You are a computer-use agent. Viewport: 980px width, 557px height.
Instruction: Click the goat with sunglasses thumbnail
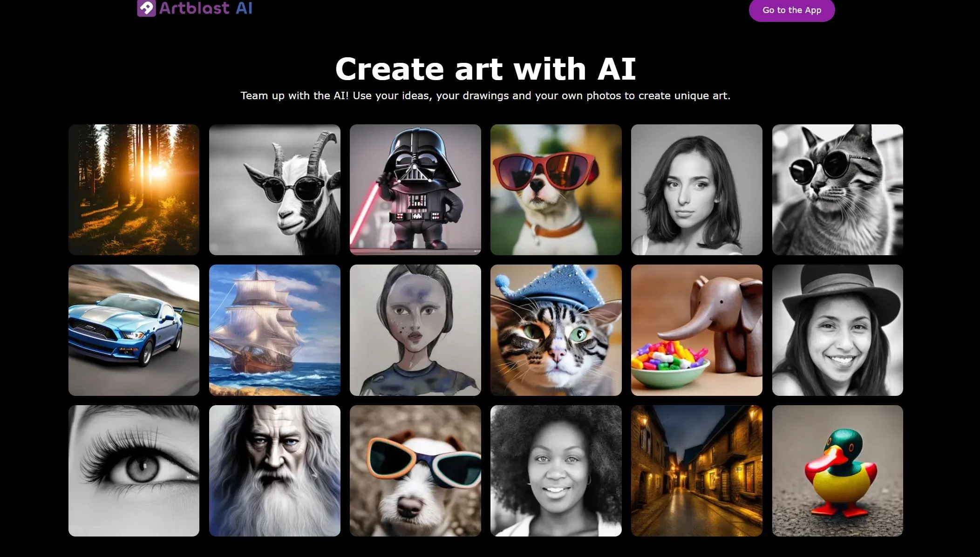(x=275, y=189)
